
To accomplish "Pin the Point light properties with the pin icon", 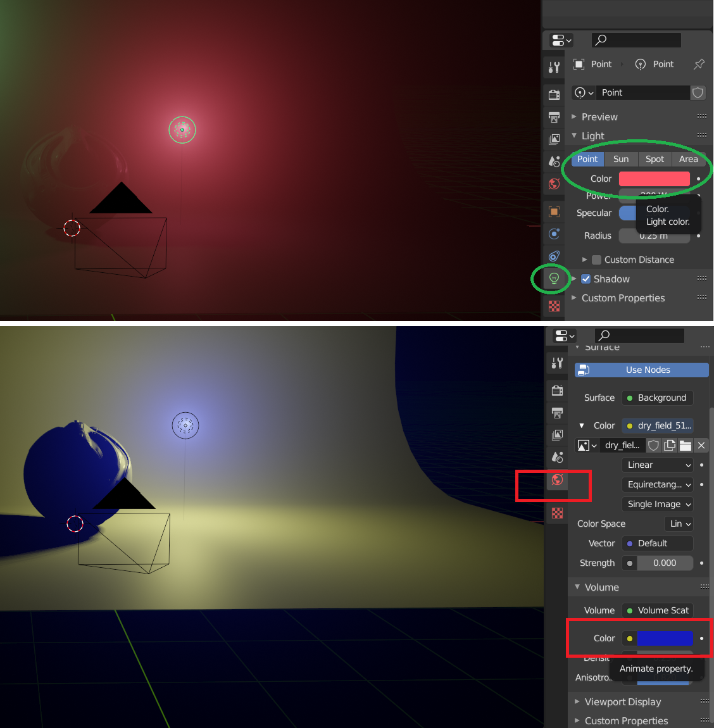I will click(x=699, y=64).
